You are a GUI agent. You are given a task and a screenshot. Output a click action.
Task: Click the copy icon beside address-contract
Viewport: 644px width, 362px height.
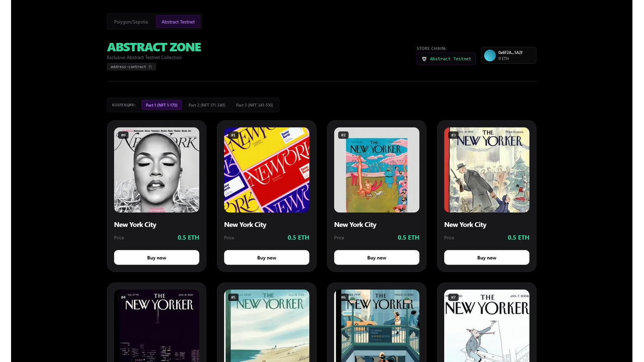coord(150,66)
